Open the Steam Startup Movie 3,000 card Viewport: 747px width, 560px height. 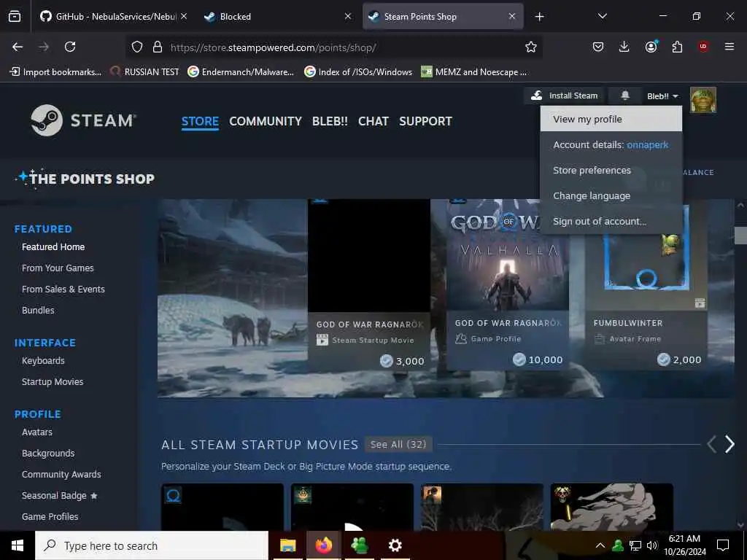369,286
